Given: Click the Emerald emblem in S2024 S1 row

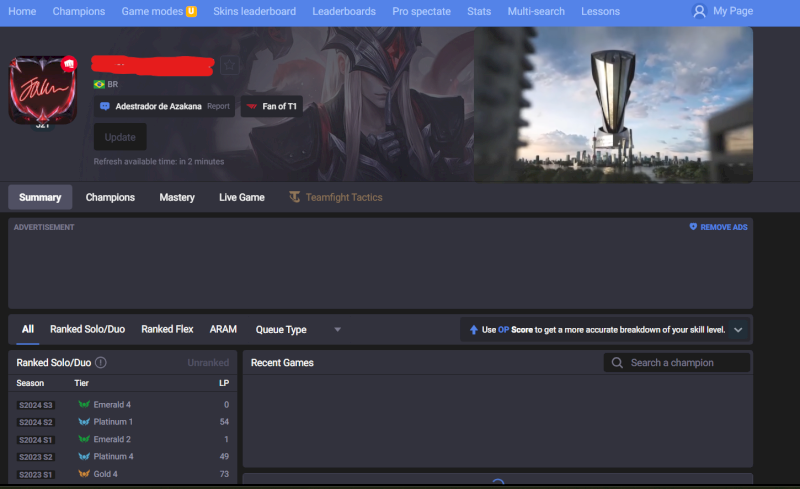Looking at the screenshot, I should coord(84,439).
